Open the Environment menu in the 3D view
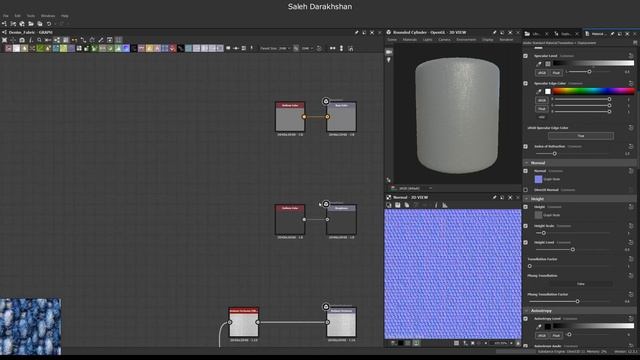Screen dimensions: 640x360 point(466,40)
